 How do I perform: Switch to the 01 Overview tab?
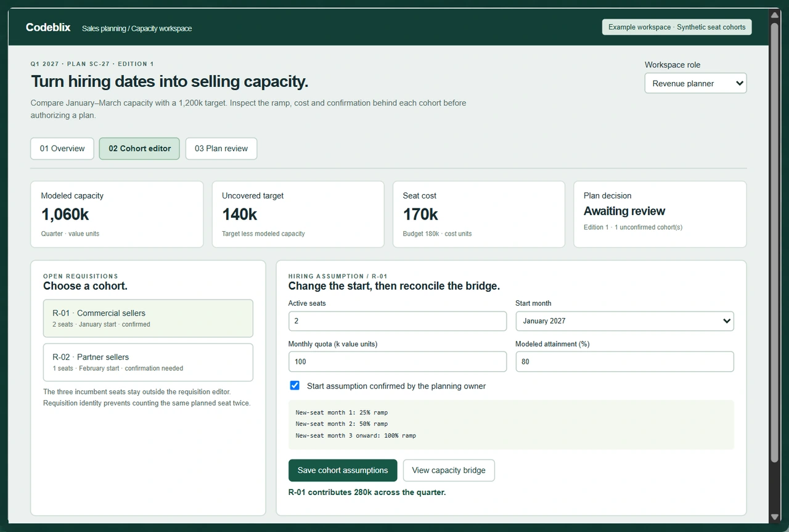pos(62,149)
